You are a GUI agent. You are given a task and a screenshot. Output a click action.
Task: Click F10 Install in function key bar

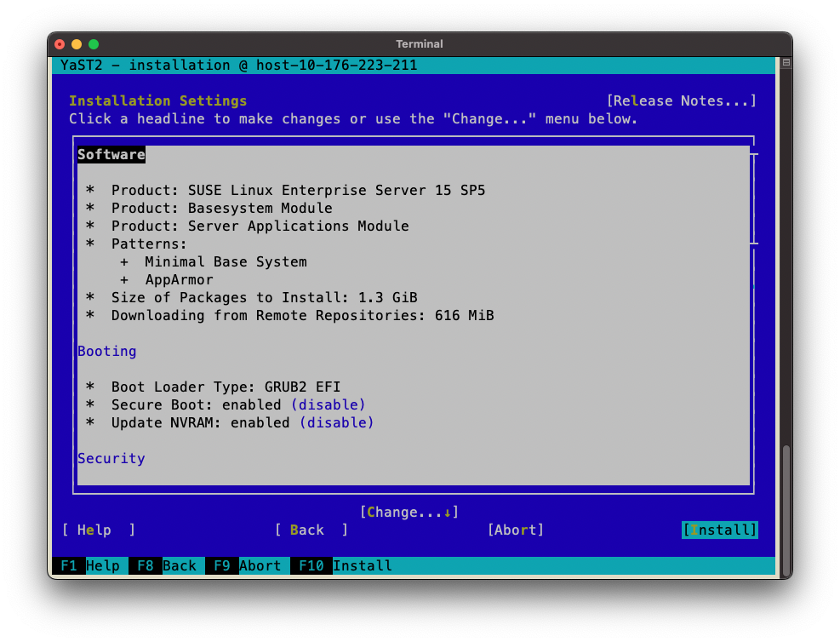(x=340, y=565)
